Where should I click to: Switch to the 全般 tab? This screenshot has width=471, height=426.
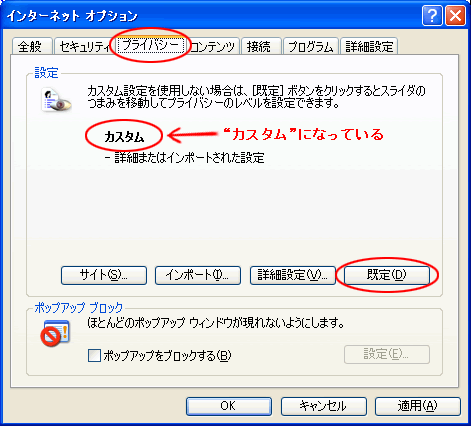(32, 46)
